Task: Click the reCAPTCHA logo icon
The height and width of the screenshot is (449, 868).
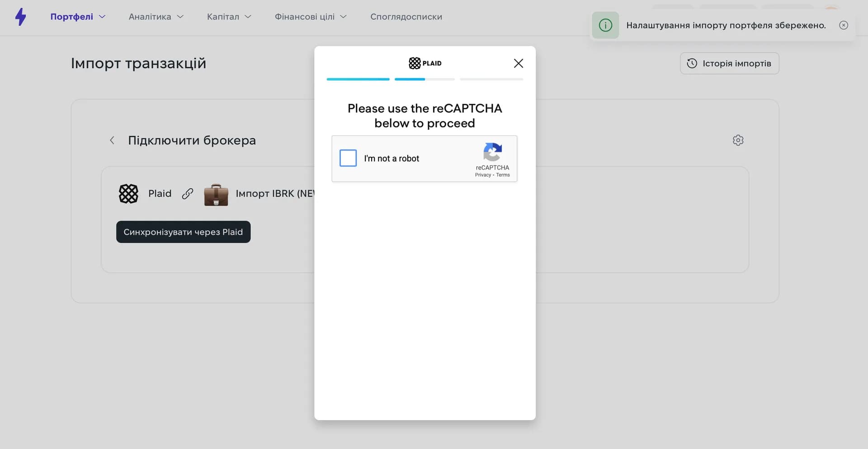Action: 492,152
